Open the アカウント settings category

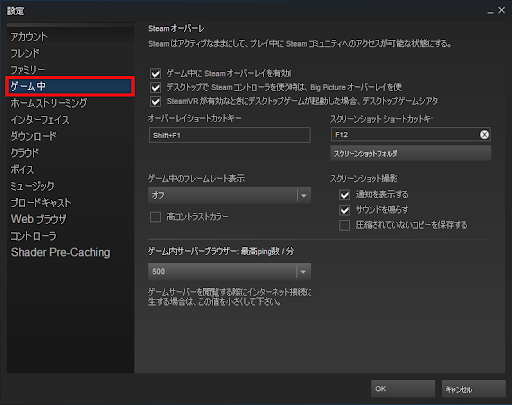pos(29,37)
